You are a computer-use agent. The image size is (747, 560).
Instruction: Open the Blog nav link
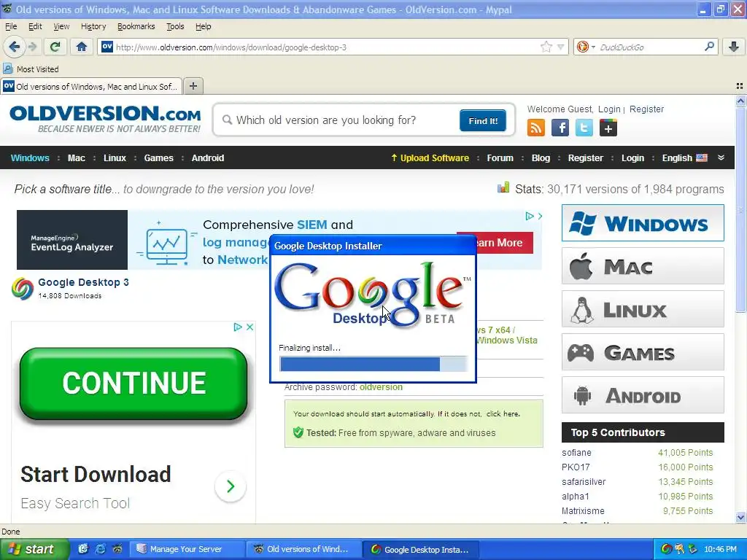(x=541, y=158)
